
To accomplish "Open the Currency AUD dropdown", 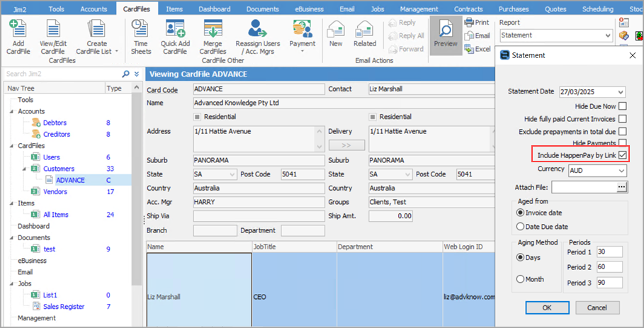I will (x=622, y=170).
